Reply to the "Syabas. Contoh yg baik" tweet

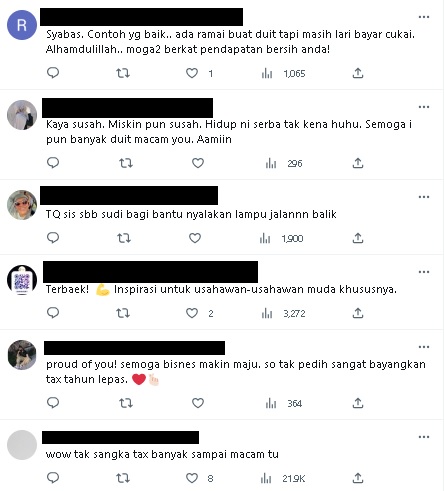(x=53, y=73)
